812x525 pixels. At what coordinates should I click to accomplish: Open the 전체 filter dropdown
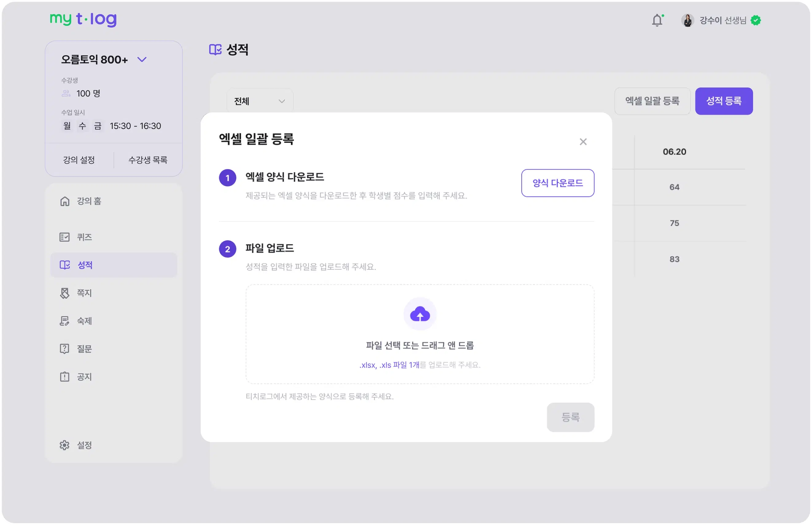pyautogui.click(x=260, y=101)
